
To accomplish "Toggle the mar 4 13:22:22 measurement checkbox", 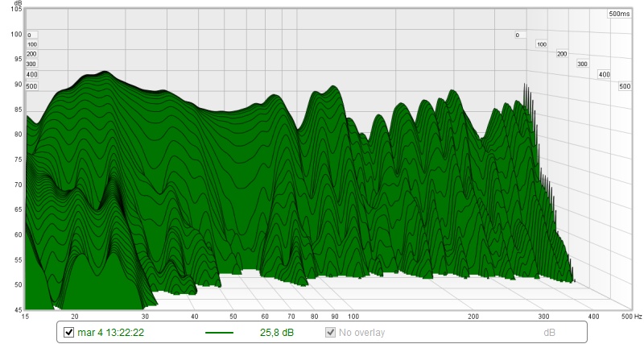I will pos(69,332).
